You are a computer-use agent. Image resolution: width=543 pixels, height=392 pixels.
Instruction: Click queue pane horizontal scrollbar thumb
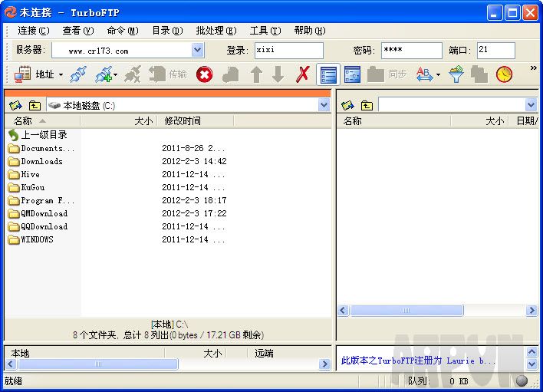coord(98,364)
